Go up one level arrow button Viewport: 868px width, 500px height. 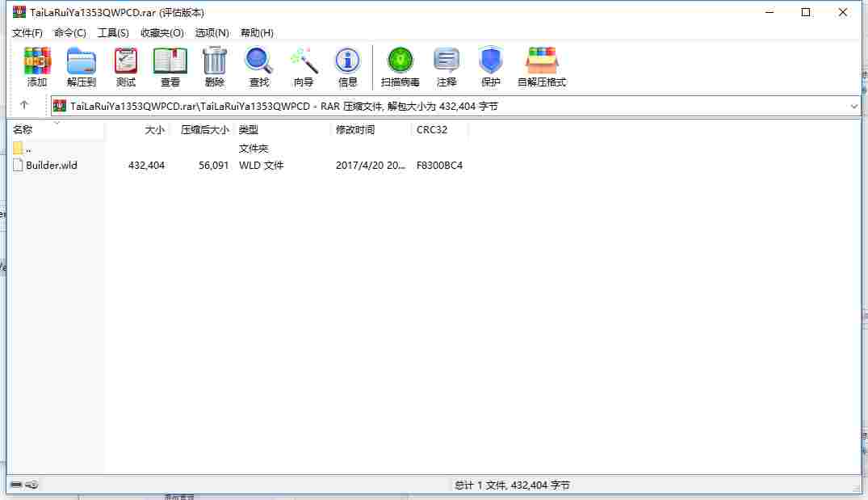tap(23, 105)
